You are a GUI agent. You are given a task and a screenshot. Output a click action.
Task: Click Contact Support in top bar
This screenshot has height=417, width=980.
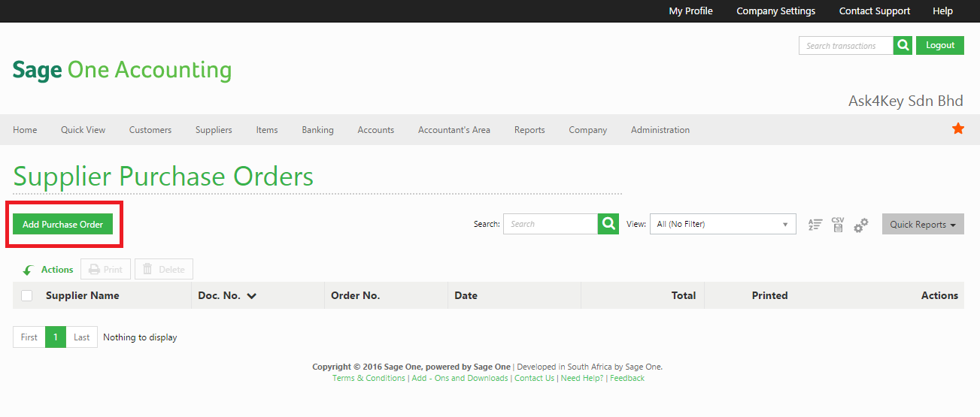(x=875, y=11)
